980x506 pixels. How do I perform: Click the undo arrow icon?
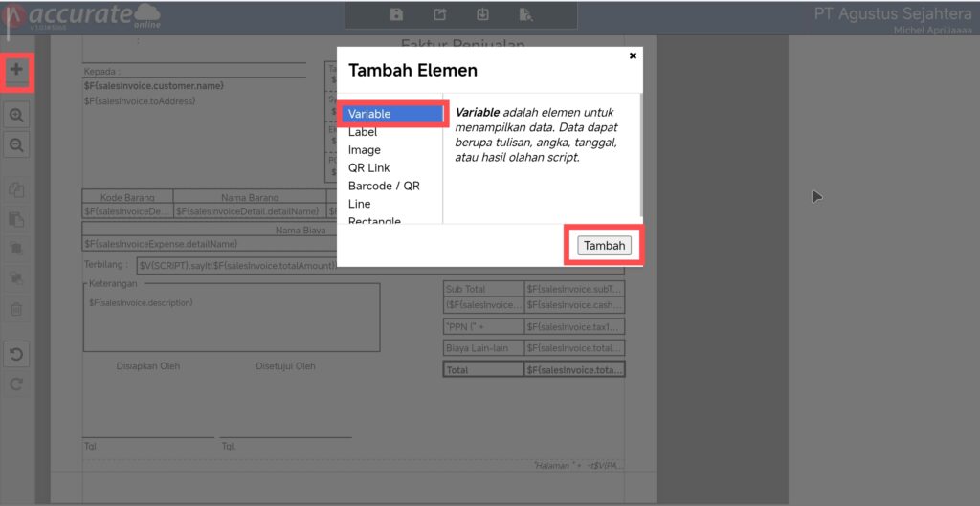[17, 355]
